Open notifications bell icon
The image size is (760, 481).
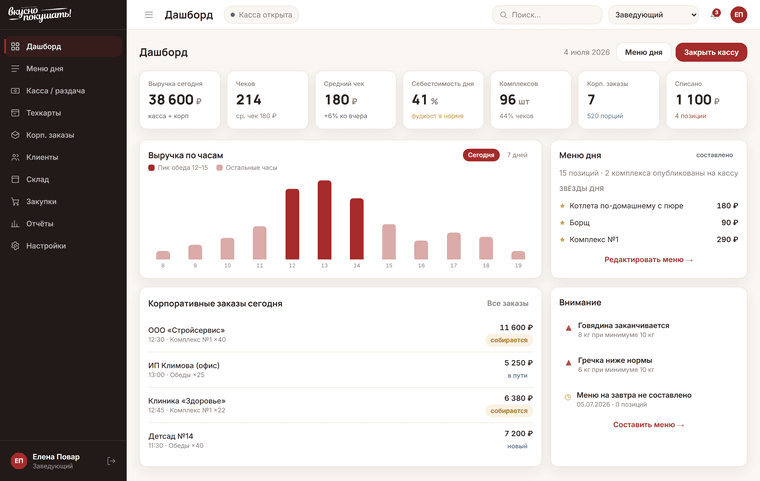tap(714, 15)
